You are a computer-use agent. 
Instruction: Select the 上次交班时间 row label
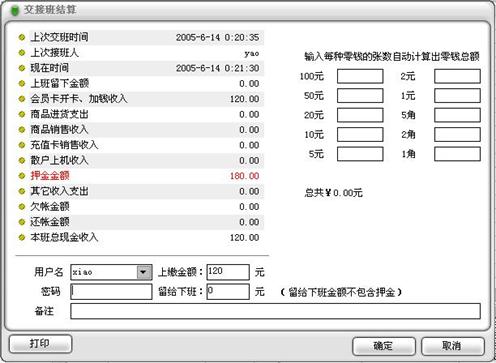coord(59,37)
